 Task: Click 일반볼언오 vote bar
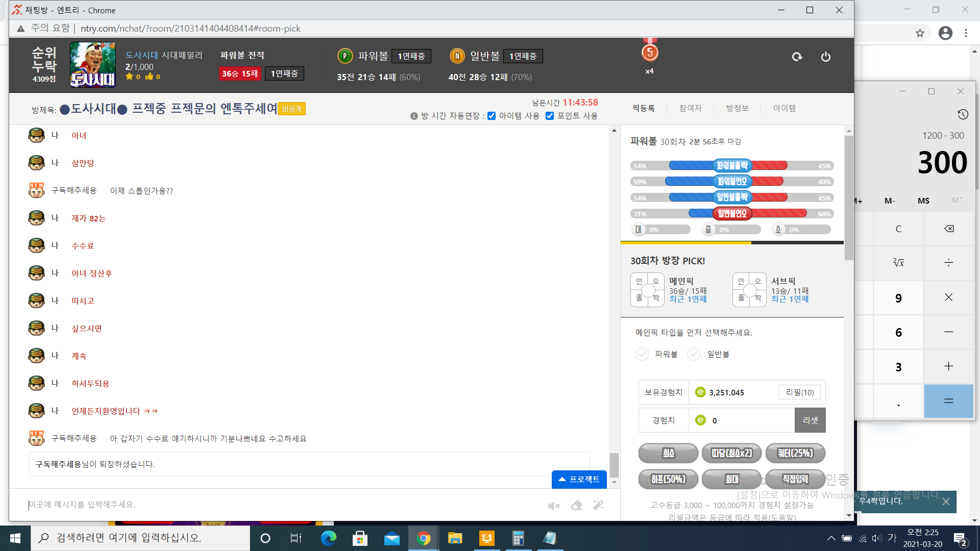732,214
